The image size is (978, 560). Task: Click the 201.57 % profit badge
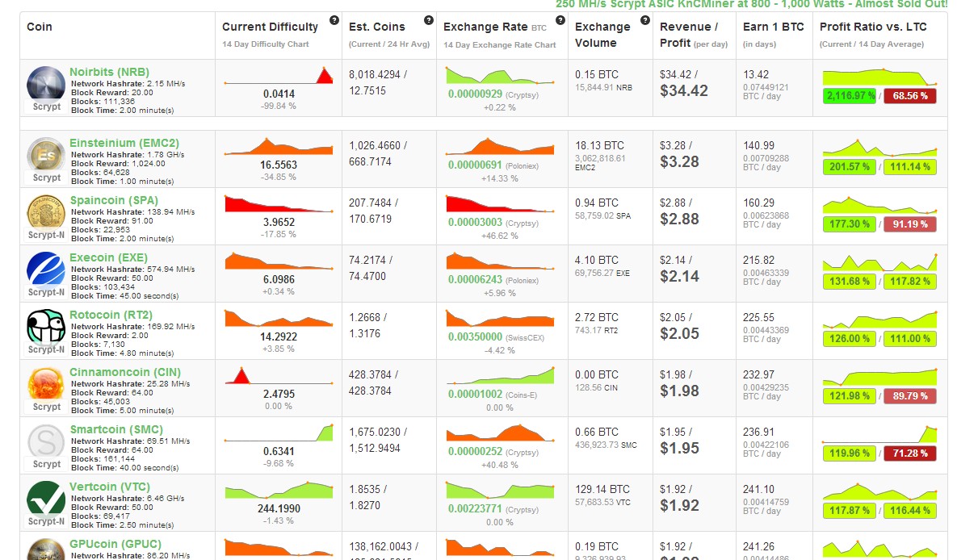[850, 167]
